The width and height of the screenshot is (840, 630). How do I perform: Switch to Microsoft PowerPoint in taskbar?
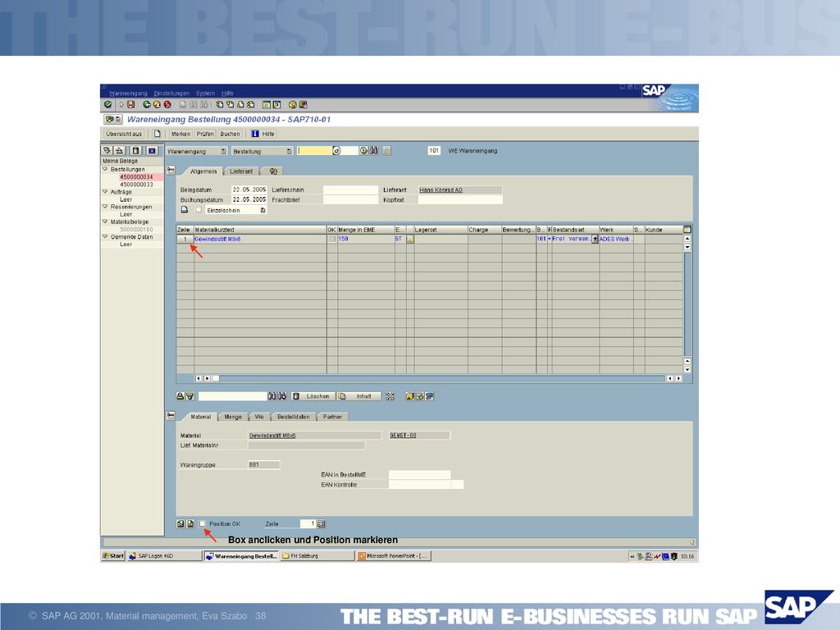pyautogui.click(x=394, y=556)
